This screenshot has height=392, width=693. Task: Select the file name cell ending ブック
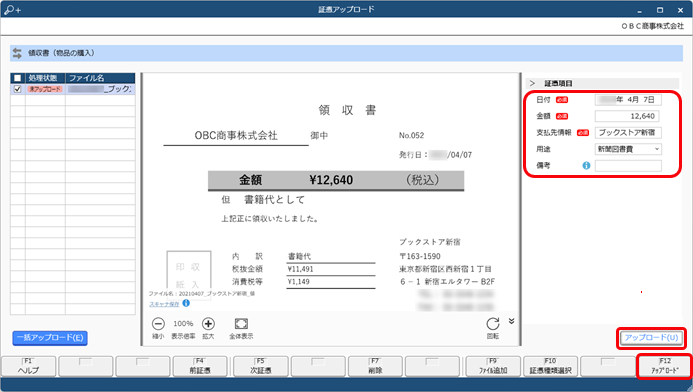pyautogui.click(x=100, y=89)
